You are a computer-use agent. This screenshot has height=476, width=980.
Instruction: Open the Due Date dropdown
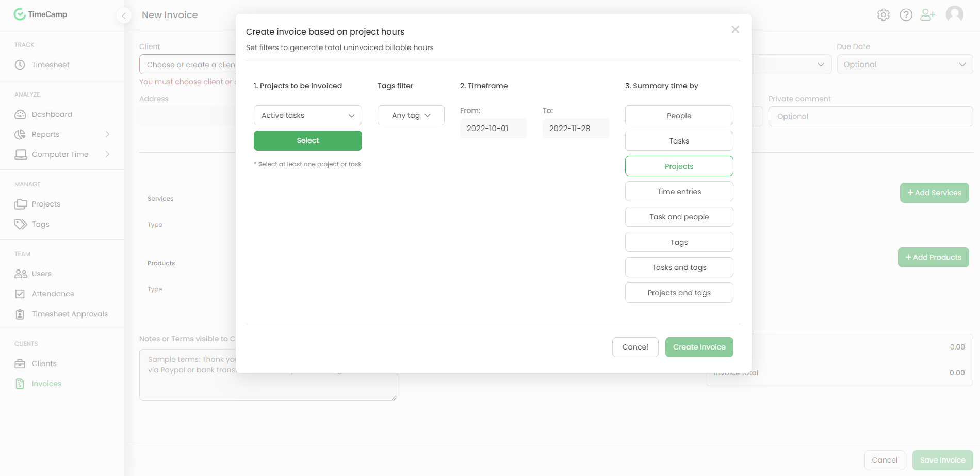[x=905, y=64]
